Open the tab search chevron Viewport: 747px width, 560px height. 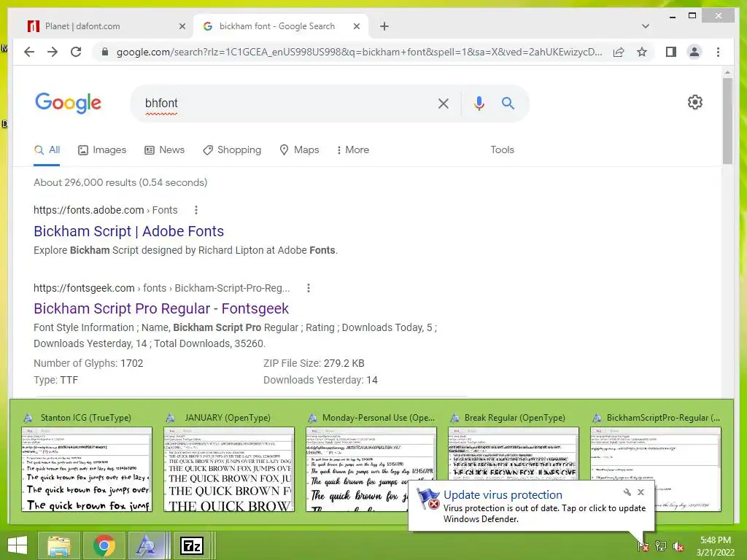click(x=646, y=26)
